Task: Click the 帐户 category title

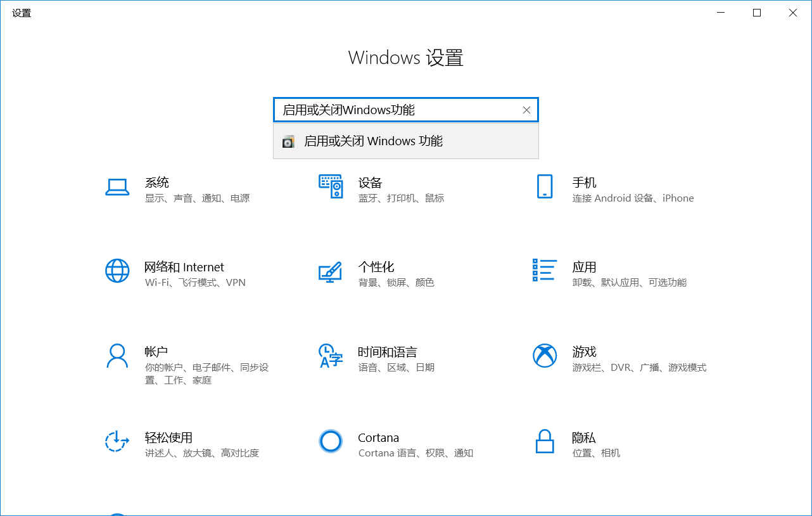Action: [x=156, y=352]
